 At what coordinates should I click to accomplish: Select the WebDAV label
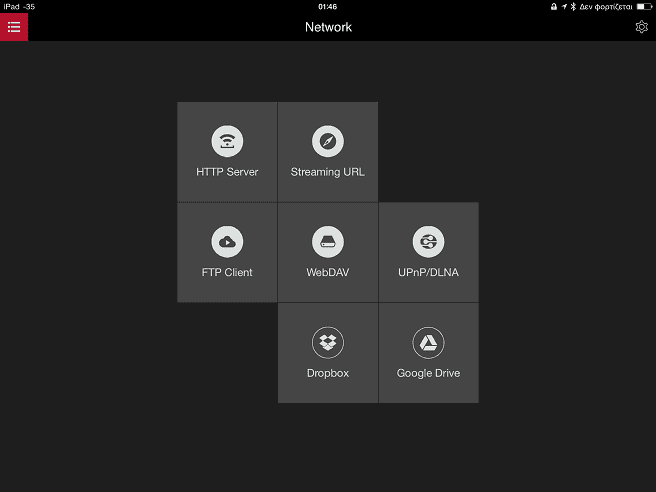(x=328, y=272)
